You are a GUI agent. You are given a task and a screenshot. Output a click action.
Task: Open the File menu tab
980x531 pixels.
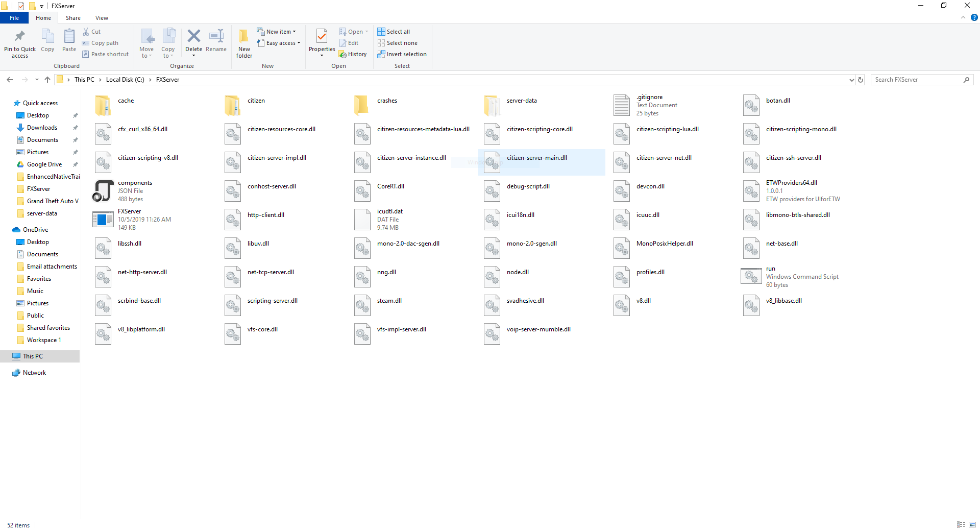pyautogui.click(x=14, y=18)
